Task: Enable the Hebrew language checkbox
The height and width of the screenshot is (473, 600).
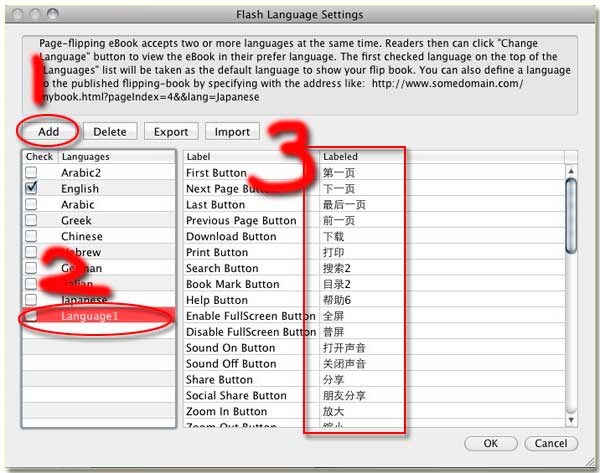Action: (31, 252)
